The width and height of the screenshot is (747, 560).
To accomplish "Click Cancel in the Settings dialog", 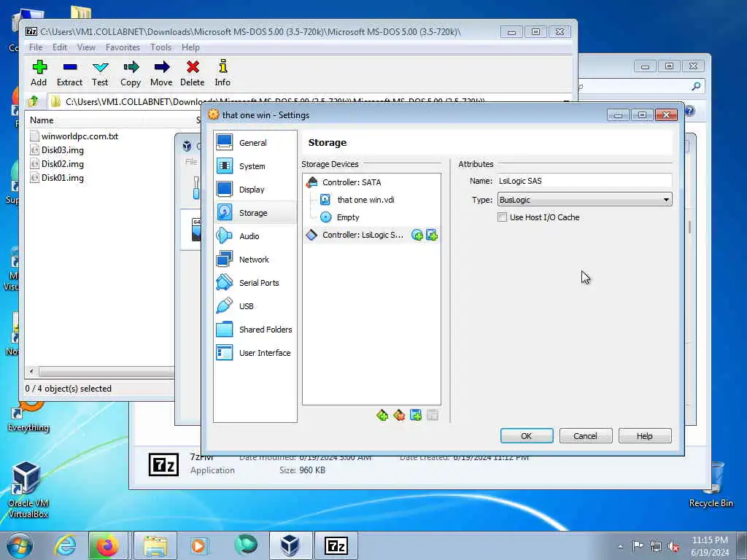I will pyautogui.click(x=586, y=436).
